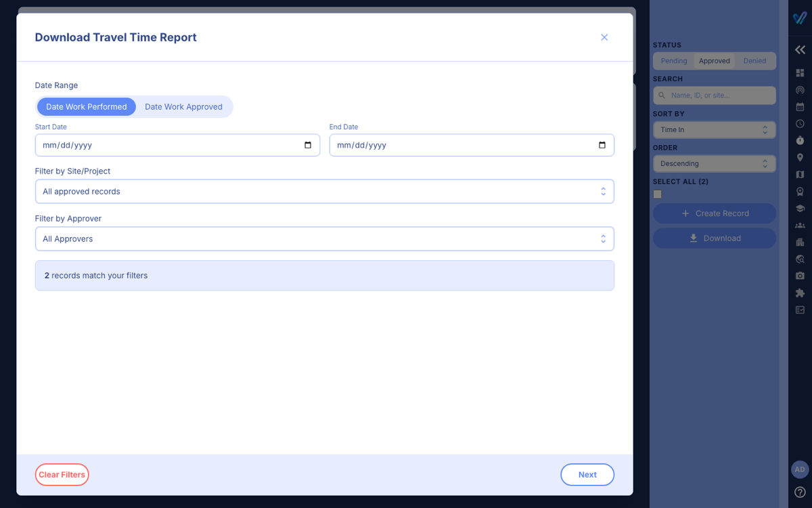Open the buildings icon in the sidebar
812x508 pixels.
(x=800, y=242)
